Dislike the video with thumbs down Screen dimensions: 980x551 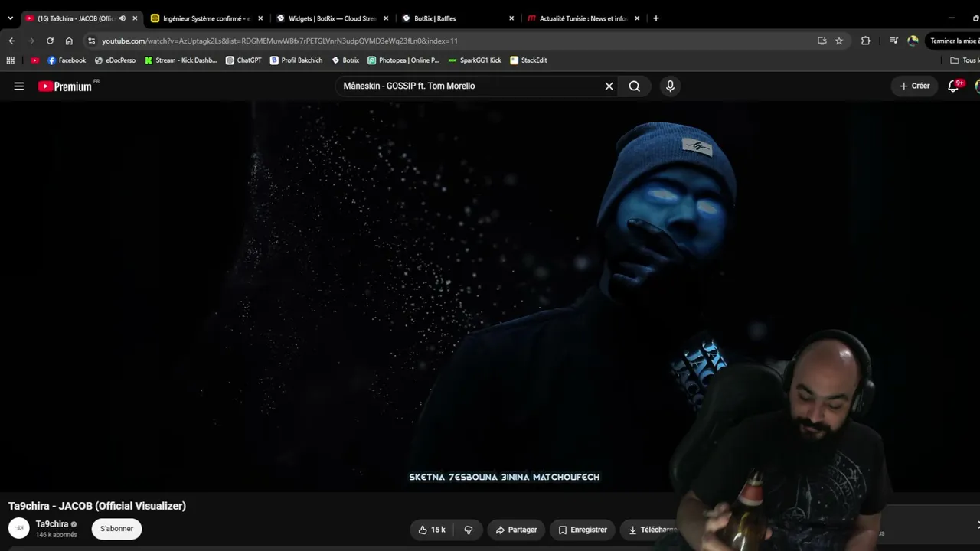(468, 530)
